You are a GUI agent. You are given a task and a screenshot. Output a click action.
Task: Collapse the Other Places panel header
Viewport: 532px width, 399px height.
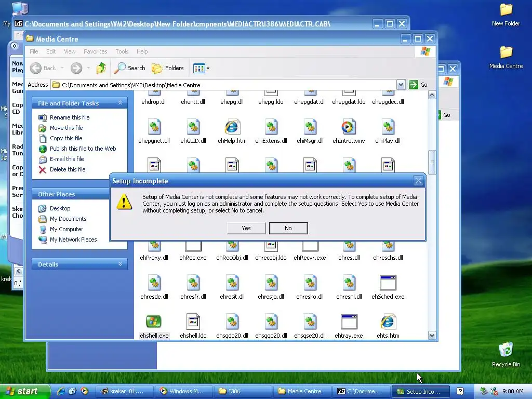click(70, 194)
